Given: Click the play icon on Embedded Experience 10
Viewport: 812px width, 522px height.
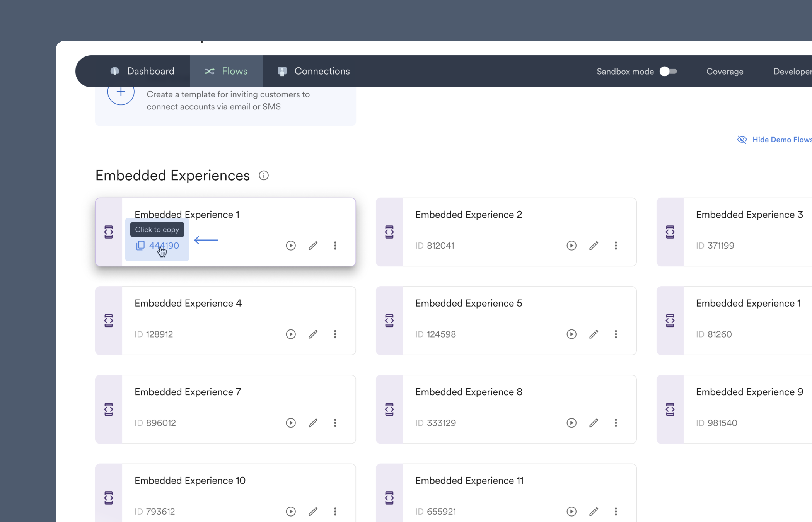Looking at the screenshot, I should coord(291,511).
